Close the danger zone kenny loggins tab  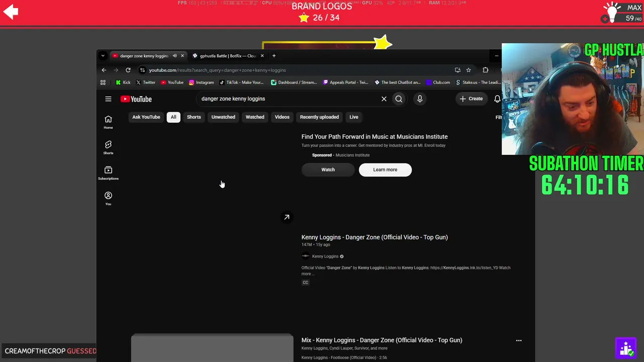[x=182, y=56]
